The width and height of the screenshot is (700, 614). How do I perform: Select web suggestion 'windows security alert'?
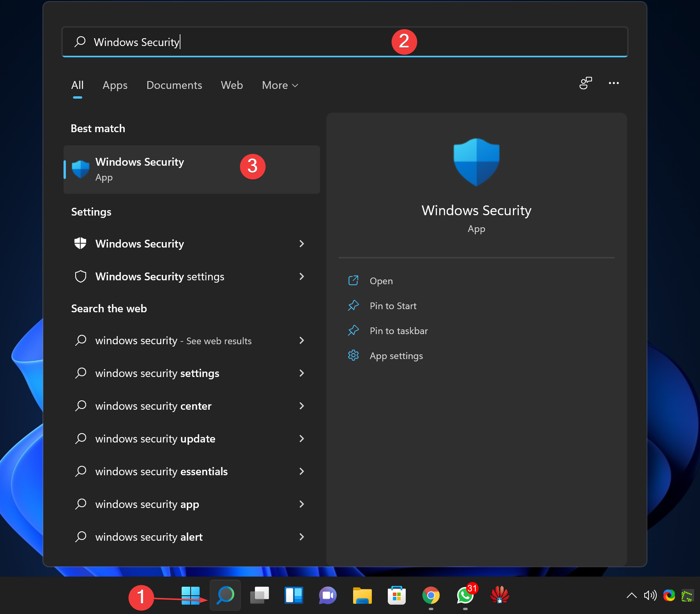point(191,537)
